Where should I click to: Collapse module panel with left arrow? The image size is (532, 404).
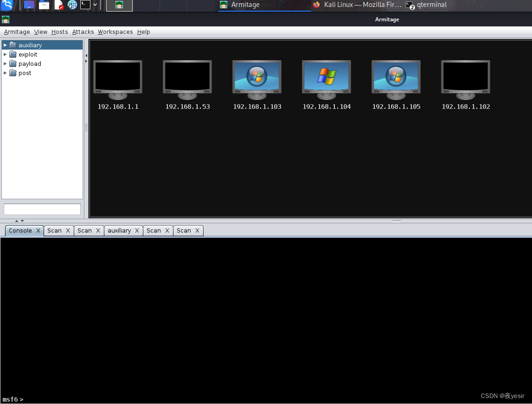pos(86,56)
